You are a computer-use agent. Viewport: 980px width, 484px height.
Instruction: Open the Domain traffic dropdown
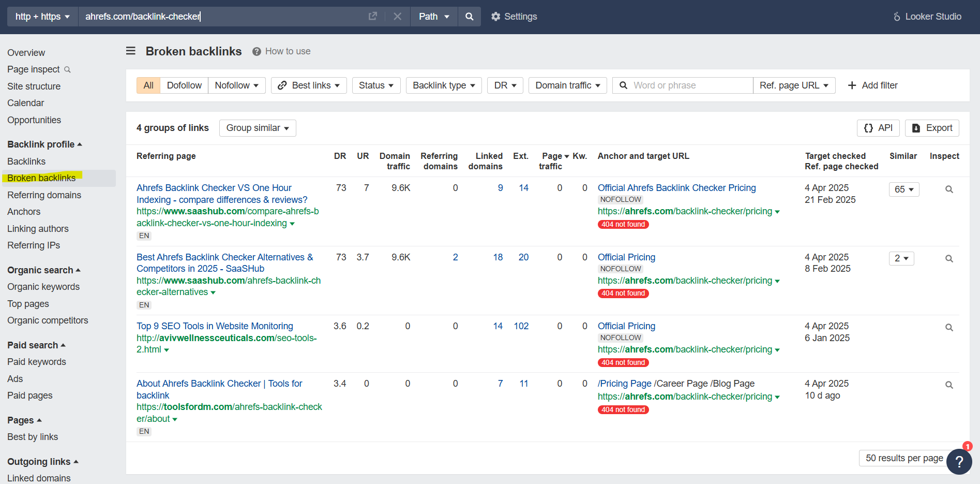[568, 85]
